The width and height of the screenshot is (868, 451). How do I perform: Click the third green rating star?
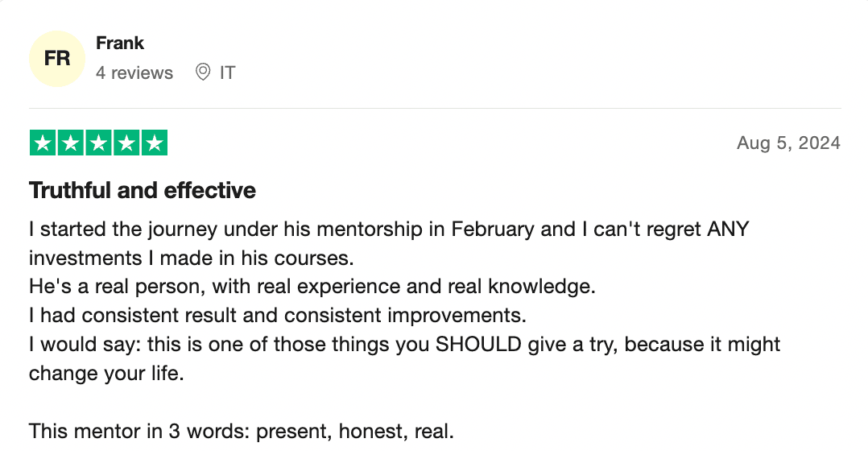pyautogui.click(x=98, y=143)
